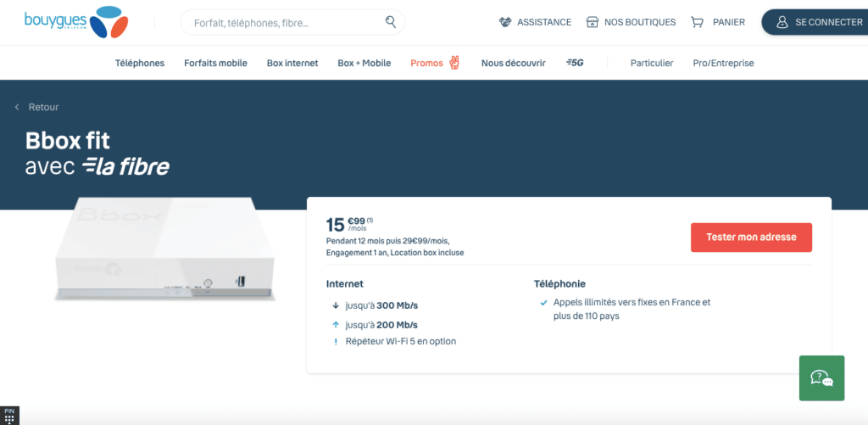Click the search magnifier icon
The height and width of the screenshot is (425, 868).
point(391,22)
